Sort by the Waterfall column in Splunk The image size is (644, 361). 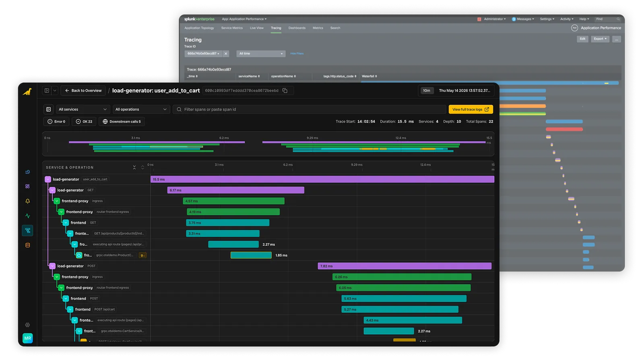369,76
